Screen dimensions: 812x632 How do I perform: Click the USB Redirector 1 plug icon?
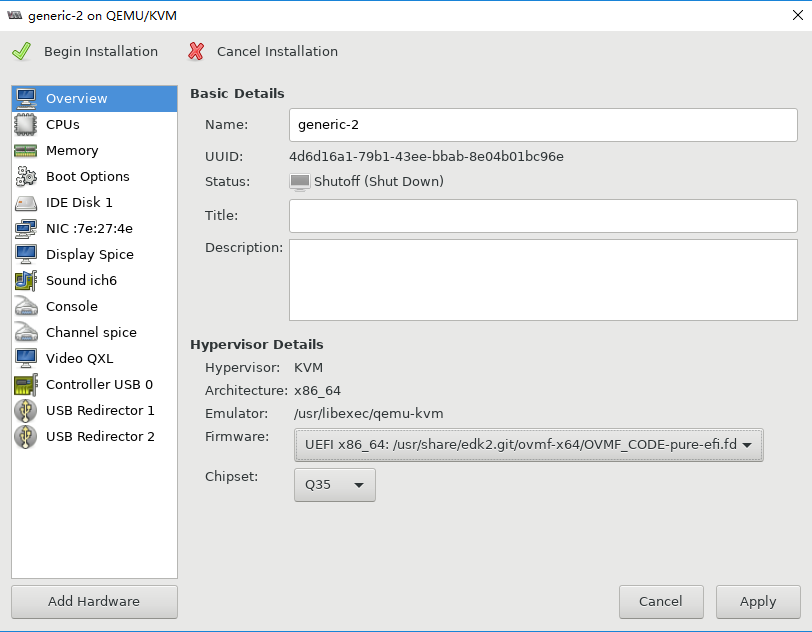[25, 410]
